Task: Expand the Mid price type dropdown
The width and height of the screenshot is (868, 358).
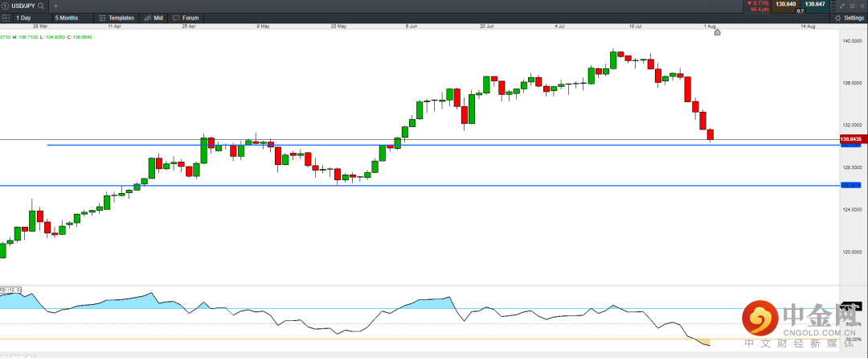Action: [x=158, y=17]
